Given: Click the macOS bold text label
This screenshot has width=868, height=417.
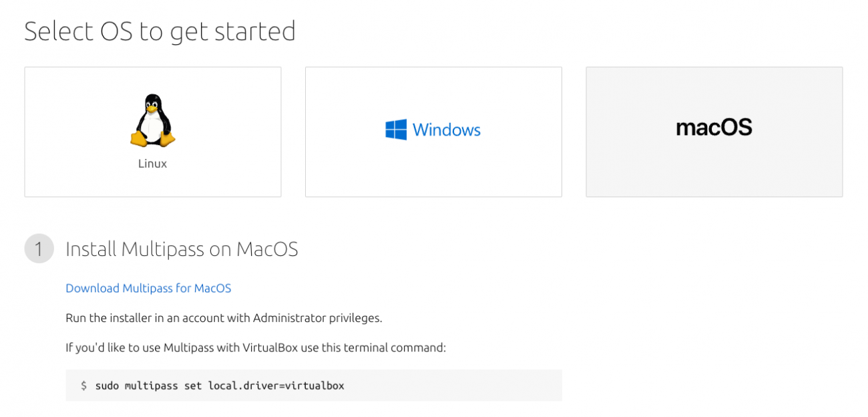Looking at the screenshot, I should point(714,128).
